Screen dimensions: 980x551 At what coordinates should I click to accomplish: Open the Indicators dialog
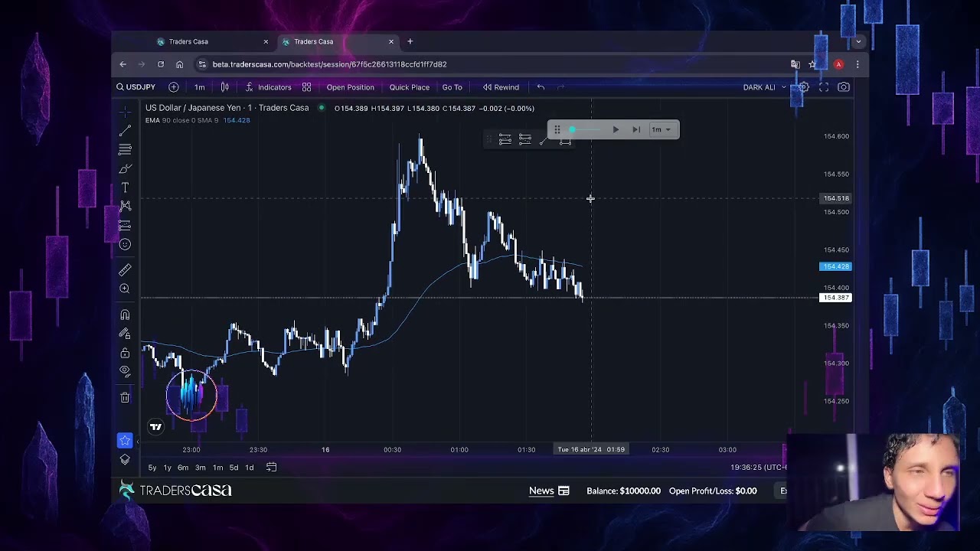tap(268, 87)
